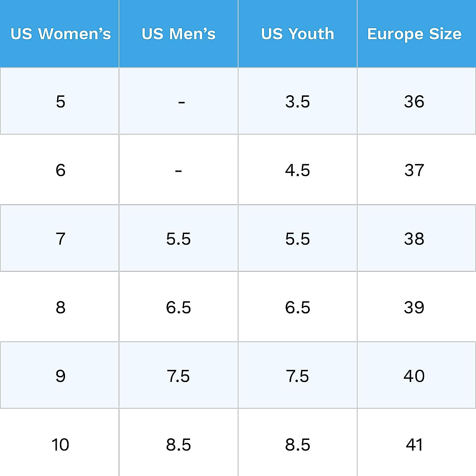Click the US Youth header cell
The height and width of the screenshot is (476, 476).
click(297, 34)
